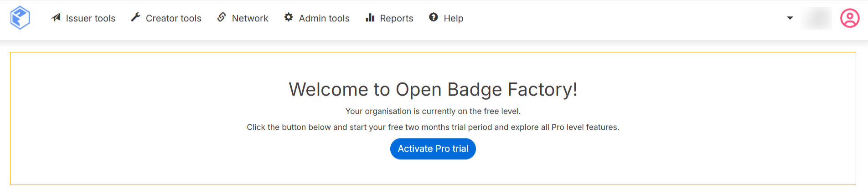The image size is (868, 194).
Task: Click the Open Badge Factory logo
Action: click(20, 18)
